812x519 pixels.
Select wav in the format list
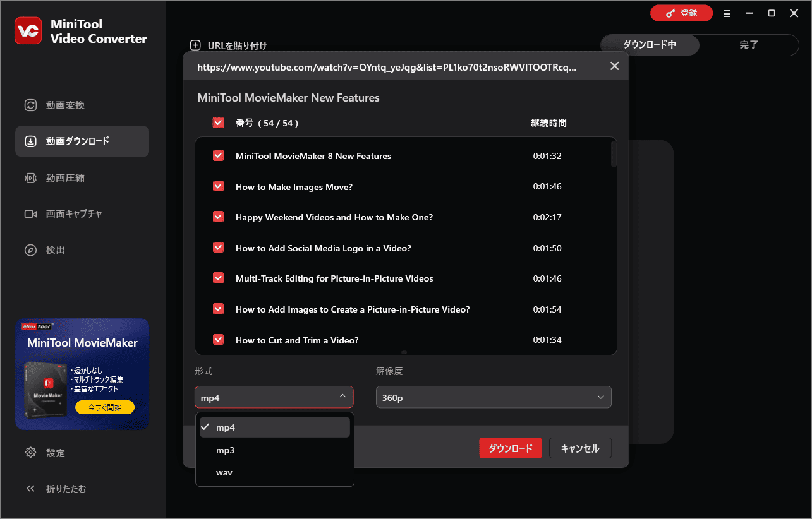275,472
